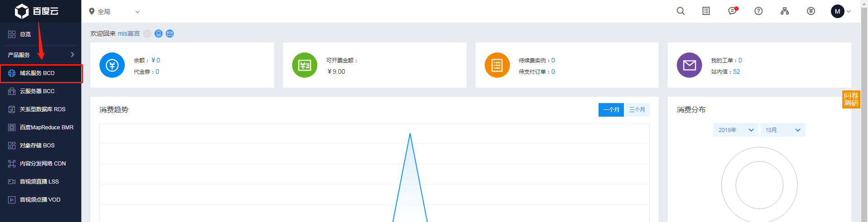Image resolution: width=868 pixels, height=222 pixels.
Task: Click the 消费分布 donut chart
Action: point(759,184)
